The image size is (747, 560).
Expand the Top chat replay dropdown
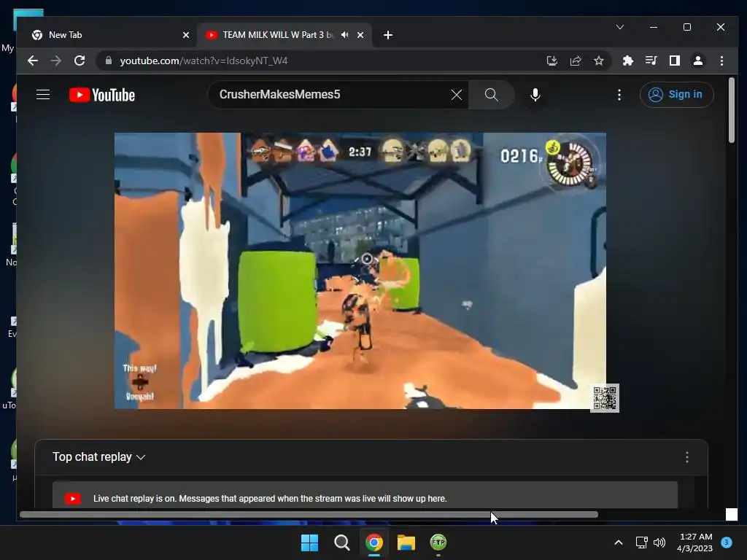coord(98,457)
